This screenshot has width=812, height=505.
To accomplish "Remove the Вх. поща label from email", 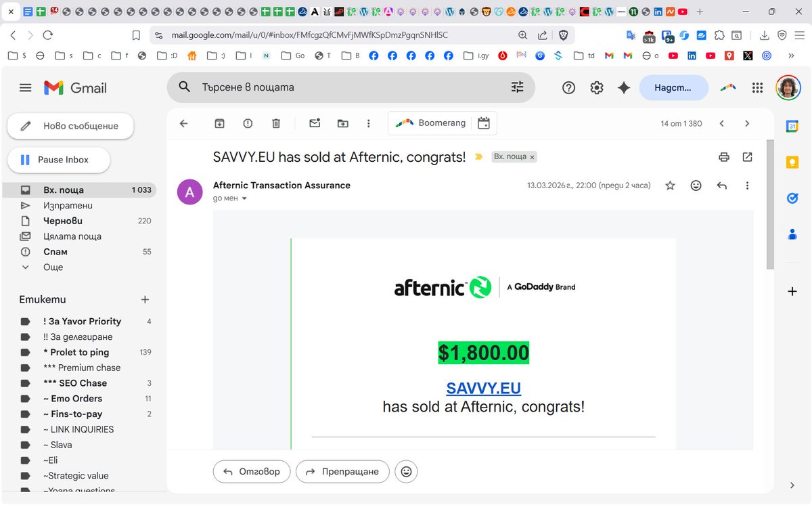I will [x=532, y=157].
